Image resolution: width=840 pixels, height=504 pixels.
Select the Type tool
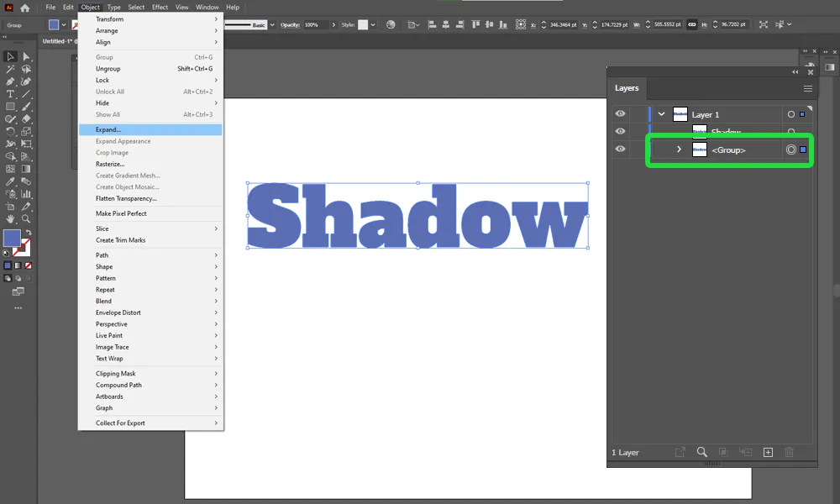point(10,94)
